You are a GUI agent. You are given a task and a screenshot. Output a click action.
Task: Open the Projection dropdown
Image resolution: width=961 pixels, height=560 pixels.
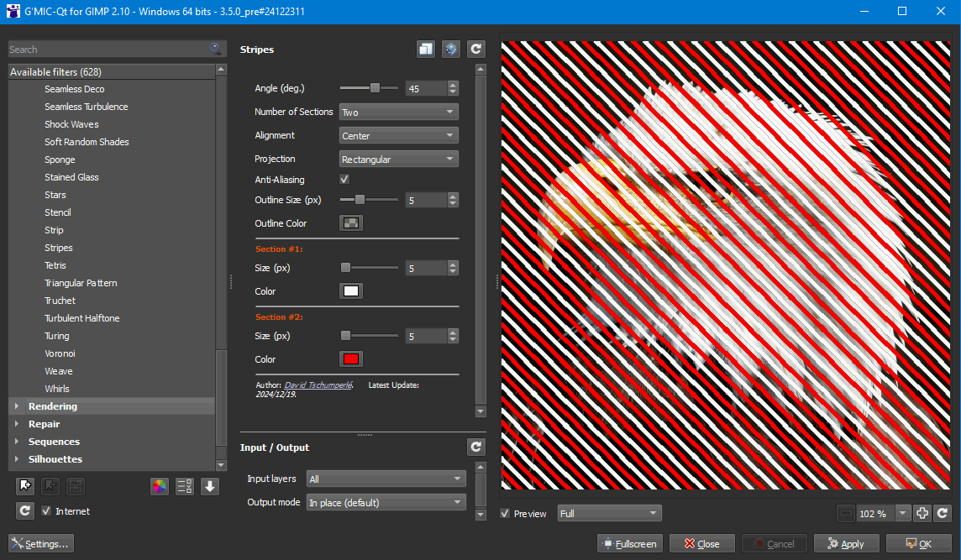tap(398, 160)
